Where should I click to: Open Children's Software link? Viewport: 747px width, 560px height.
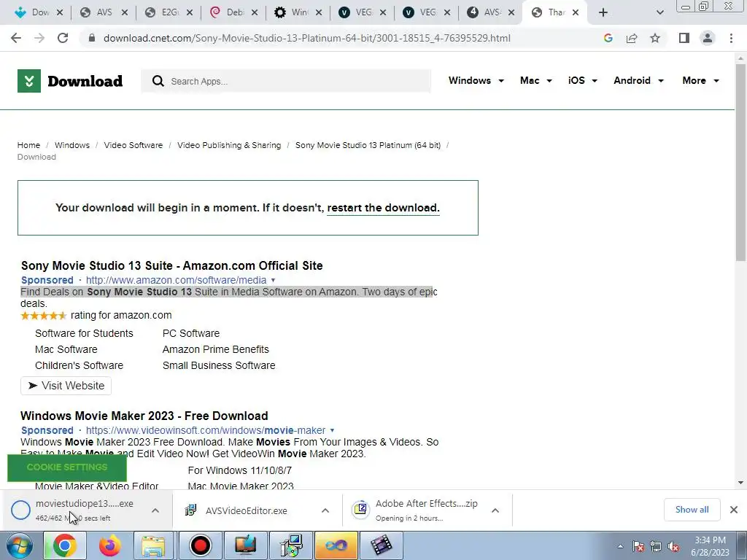point(79,366)
